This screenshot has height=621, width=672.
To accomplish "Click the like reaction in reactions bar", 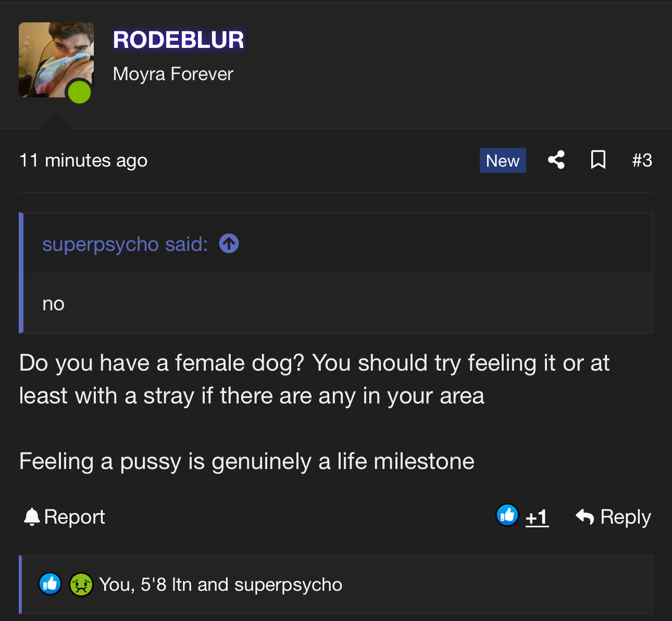I will [50, 584].
